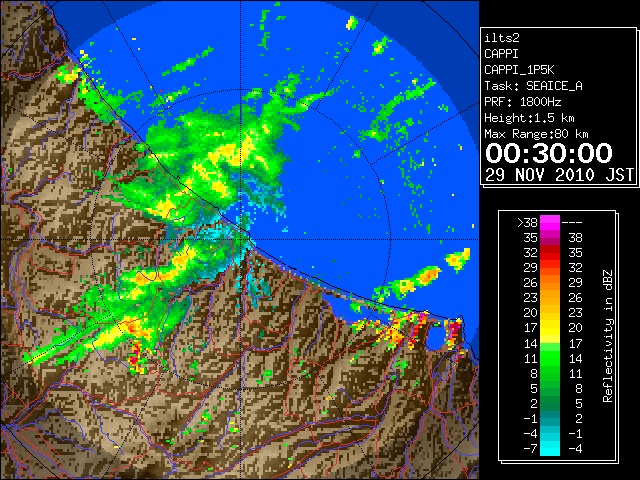
Task: Click the 'CAPPI_1P5K' product name text
Action: click(519, 70)
